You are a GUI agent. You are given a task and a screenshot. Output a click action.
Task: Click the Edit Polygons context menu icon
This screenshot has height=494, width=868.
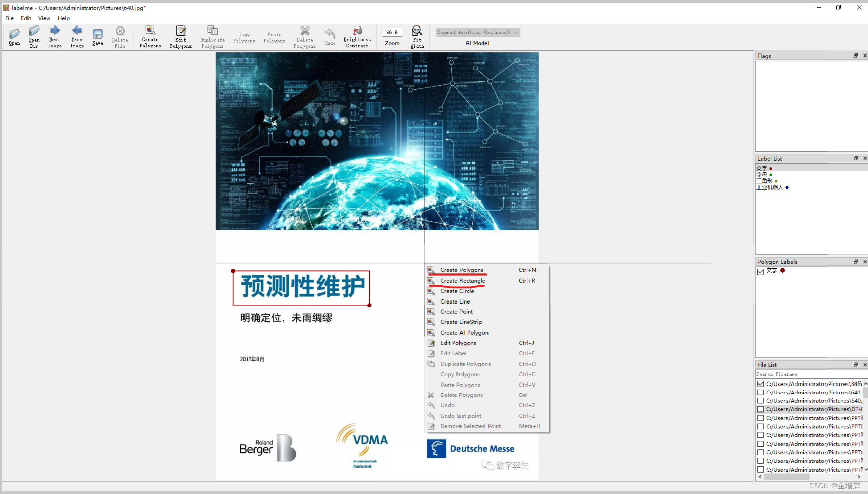[431, 343]
